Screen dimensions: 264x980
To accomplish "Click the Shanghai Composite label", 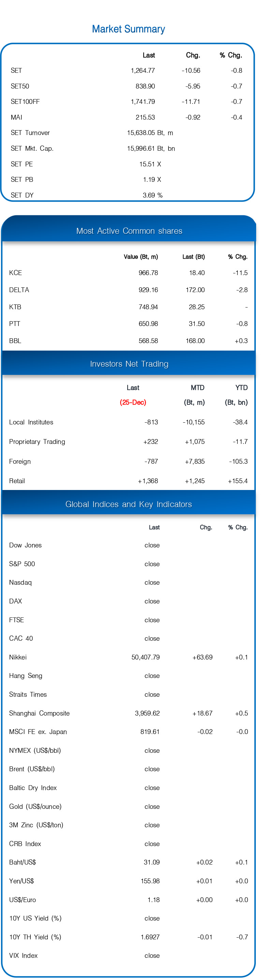I will 39,713.
